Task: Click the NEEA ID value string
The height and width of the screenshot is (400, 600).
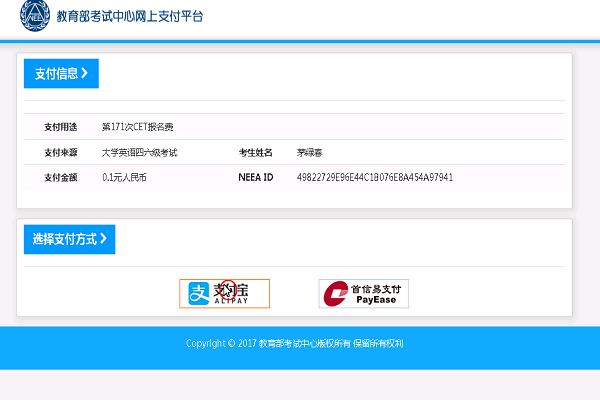Action: point(375,177)
